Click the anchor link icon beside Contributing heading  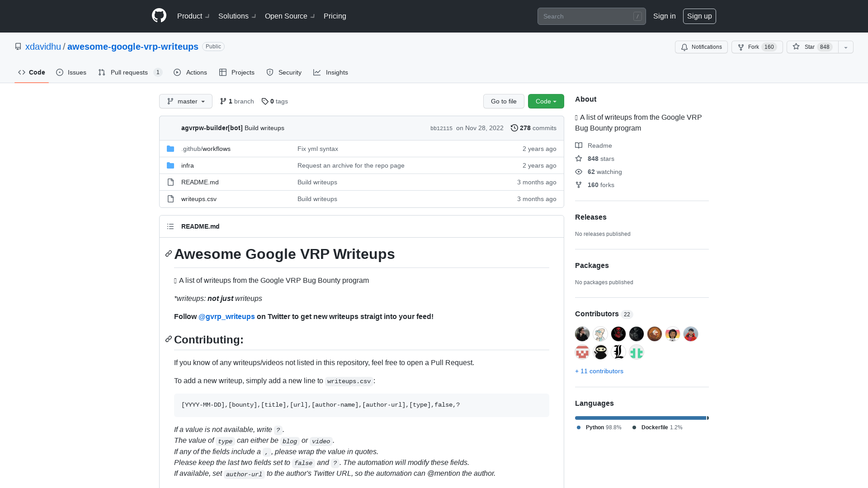point(169,339)
